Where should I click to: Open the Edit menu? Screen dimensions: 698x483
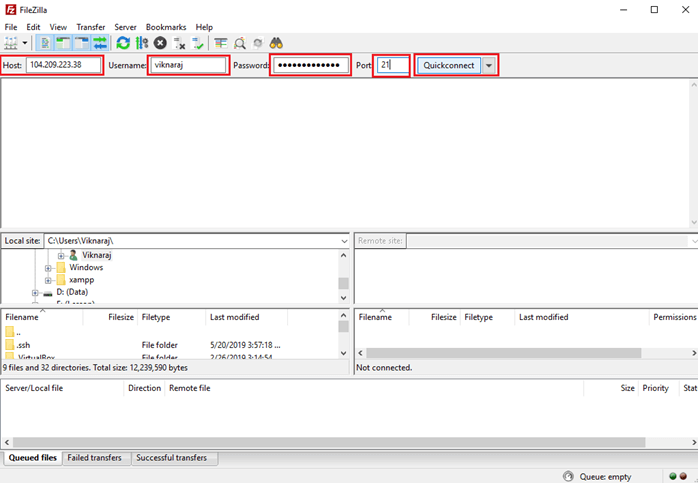pyautogui.click(x=33, y=27)
